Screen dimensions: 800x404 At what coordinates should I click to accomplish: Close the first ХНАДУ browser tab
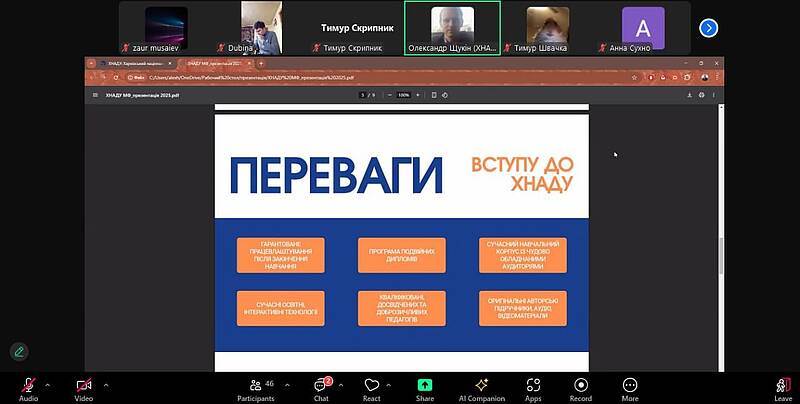pos(170,64)
